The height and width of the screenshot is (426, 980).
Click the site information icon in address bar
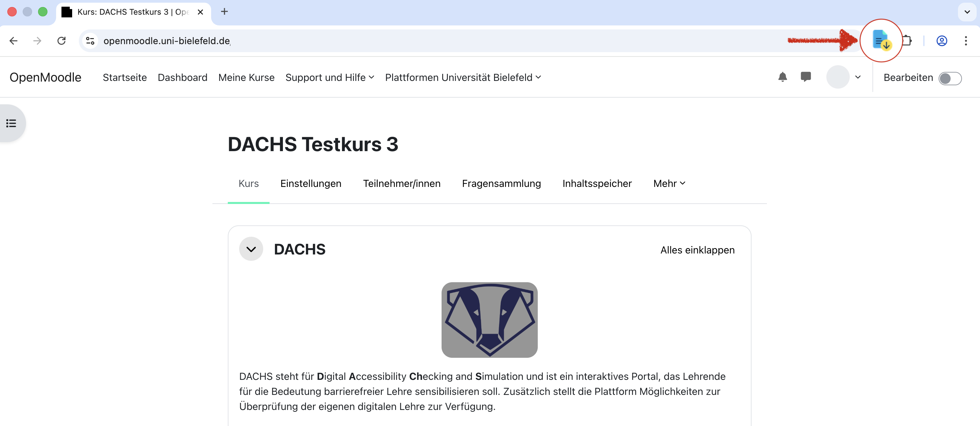[90, 41]
